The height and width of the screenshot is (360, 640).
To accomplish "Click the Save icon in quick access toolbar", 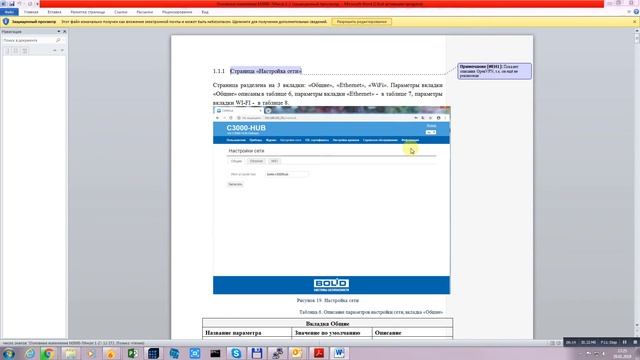I will click(x=11, y=4).
